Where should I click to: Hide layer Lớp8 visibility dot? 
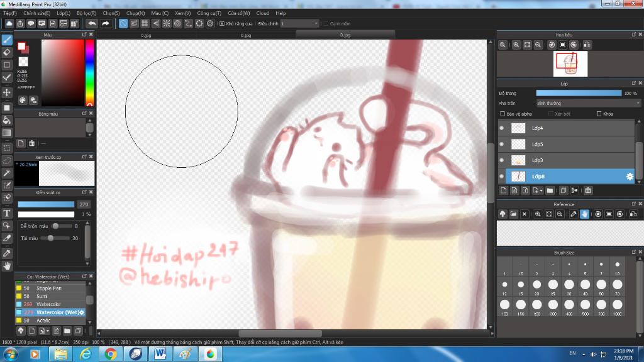pos(502,177)
